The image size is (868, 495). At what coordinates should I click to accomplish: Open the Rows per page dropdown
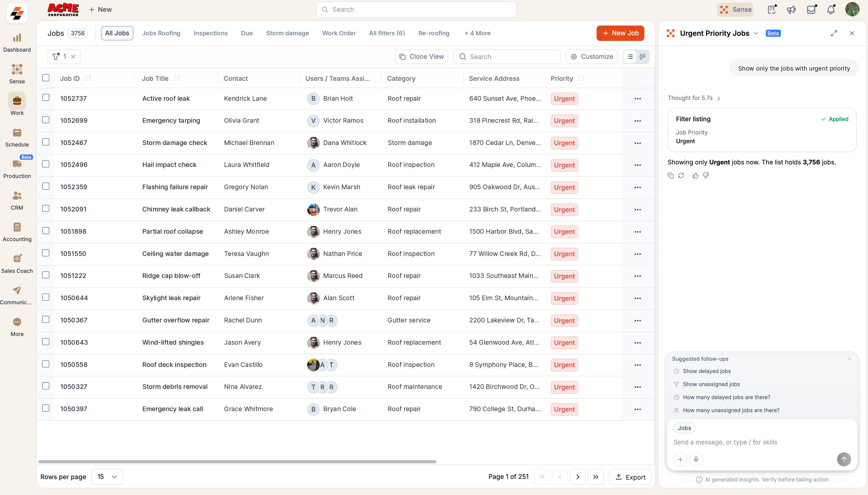[x=107, y=477]
